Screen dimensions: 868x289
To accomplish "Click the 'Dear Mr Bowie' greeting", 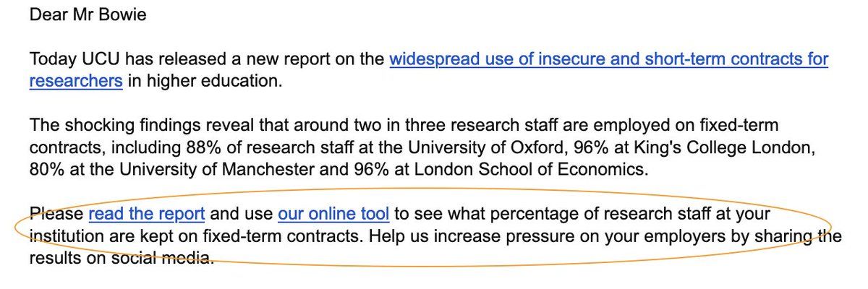I will 88,14.
